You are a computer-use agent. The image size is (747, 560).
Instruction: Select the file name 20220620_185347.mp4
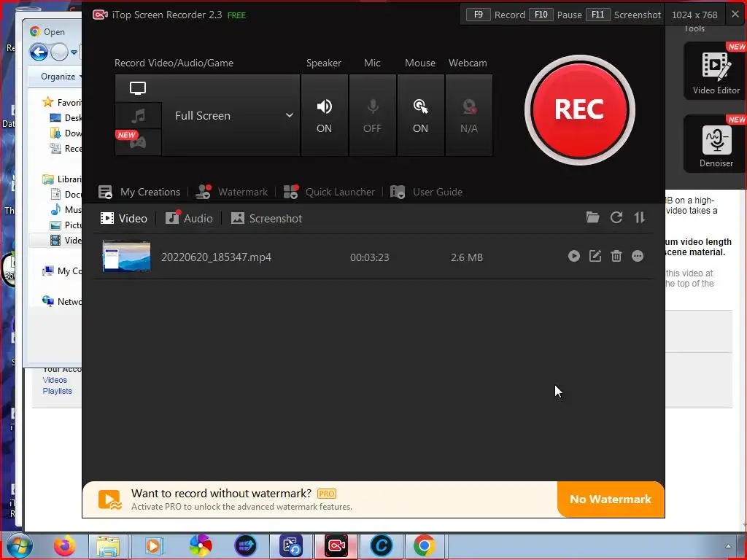click(x=216, y=257)
